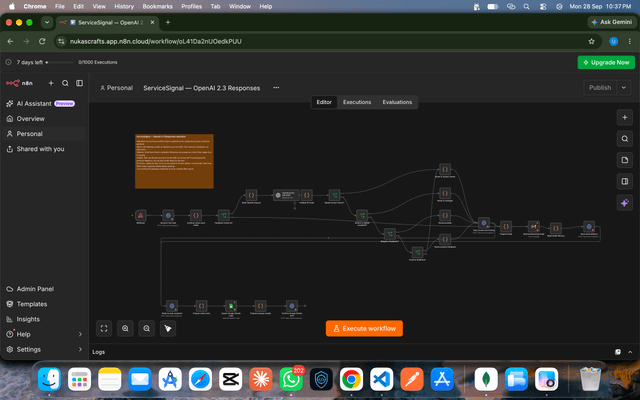Click the plus create button in sidebar header
This screenshot has height=400, width=640.
point(51,83)
